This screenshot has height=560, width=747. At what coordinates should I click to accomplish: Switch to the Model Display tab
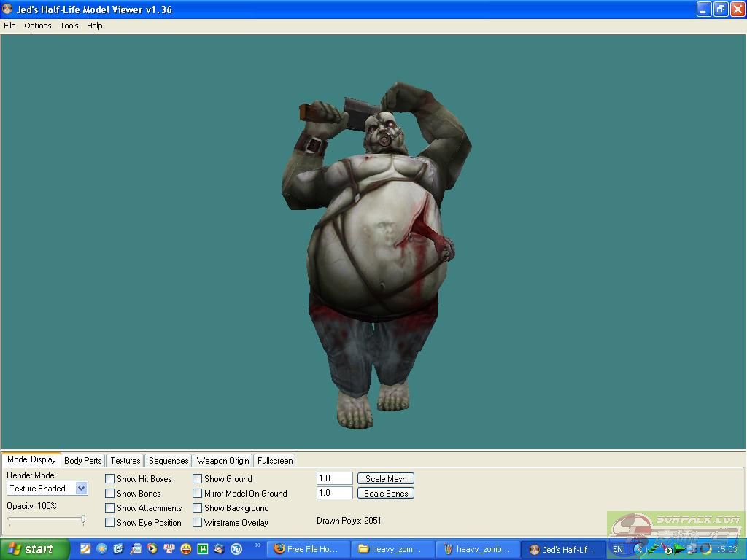[31, 459]
